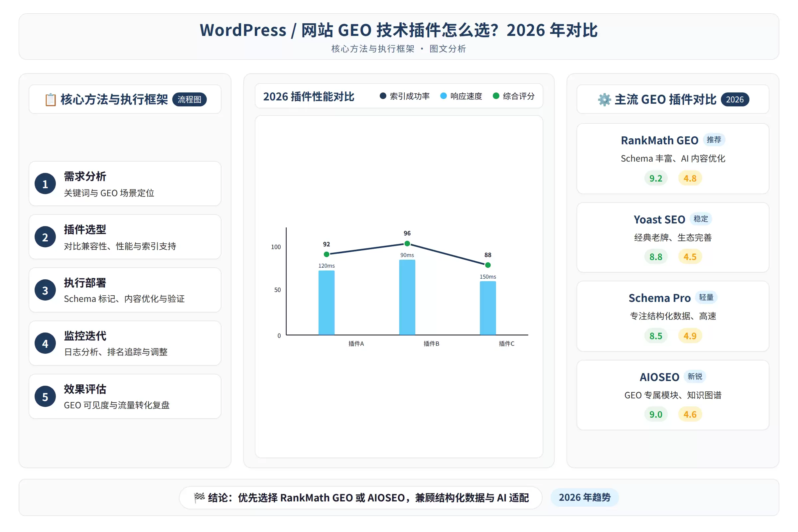Click the 9.0 green score on AIOSEO
This screenshot has height=532, width=798.
(x=655, y=414)
